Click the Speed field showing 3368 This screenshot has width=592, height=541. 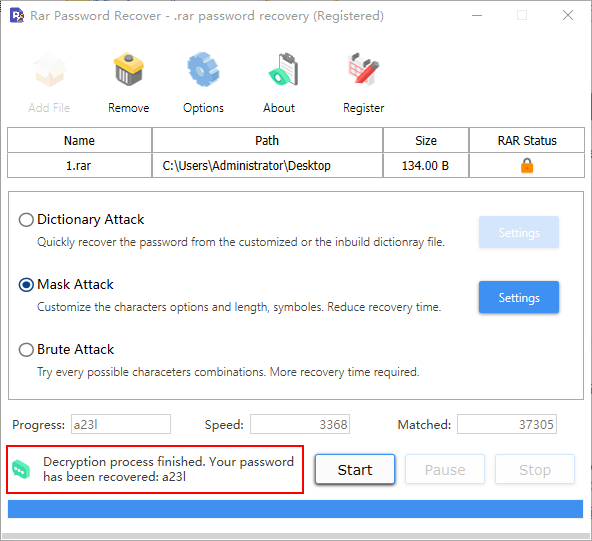[x=300, y=424]
